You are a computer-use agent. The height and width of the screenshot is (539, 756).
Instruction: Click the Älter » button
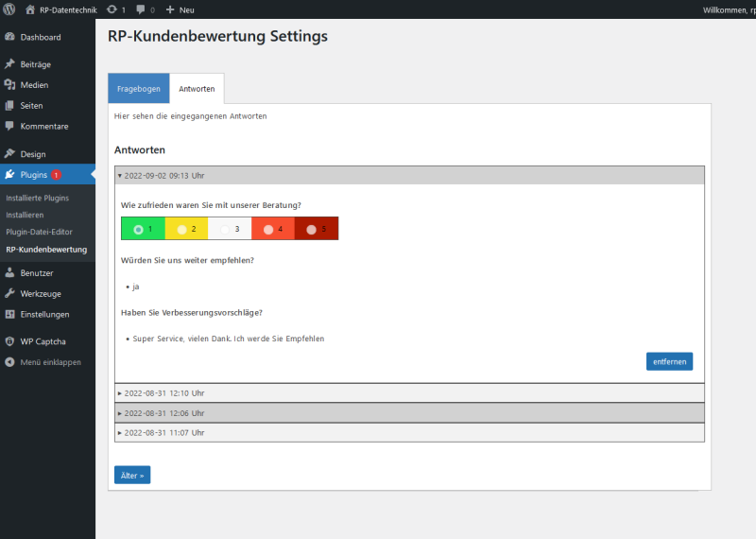[132, 475]
